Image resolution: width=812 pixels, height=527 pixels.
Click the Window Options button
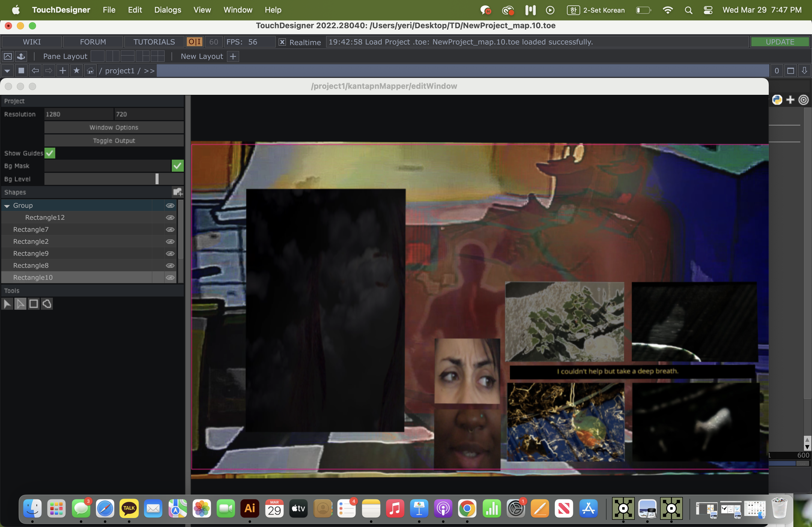[x=114, y=127]
